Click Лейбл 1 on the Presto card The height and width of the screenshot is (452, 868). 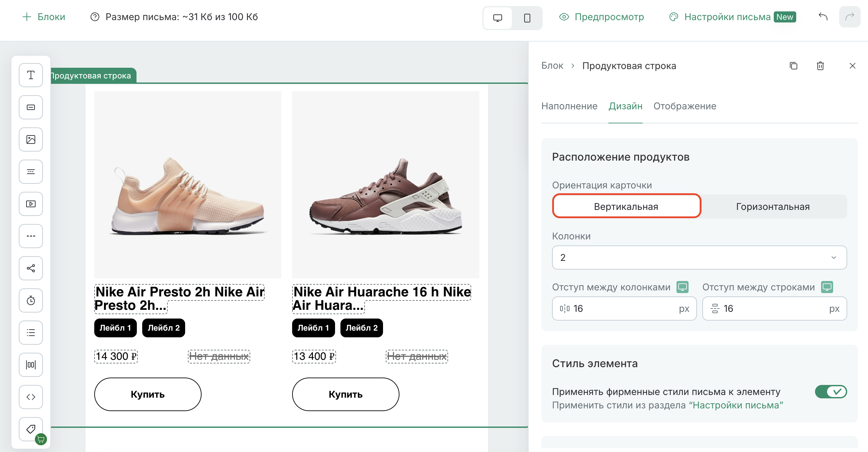click(x=115, y=328)
